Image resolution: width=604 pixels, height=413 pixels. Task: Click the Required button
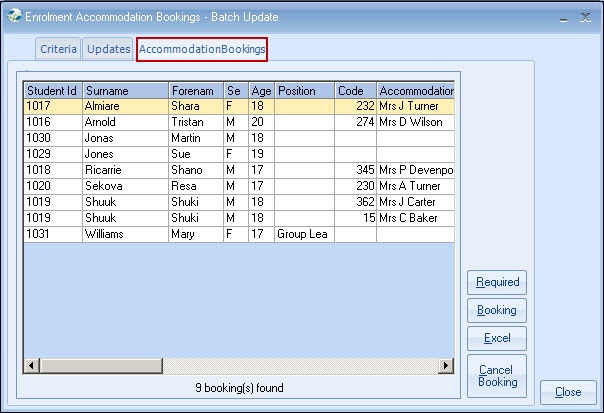[497, 283]
